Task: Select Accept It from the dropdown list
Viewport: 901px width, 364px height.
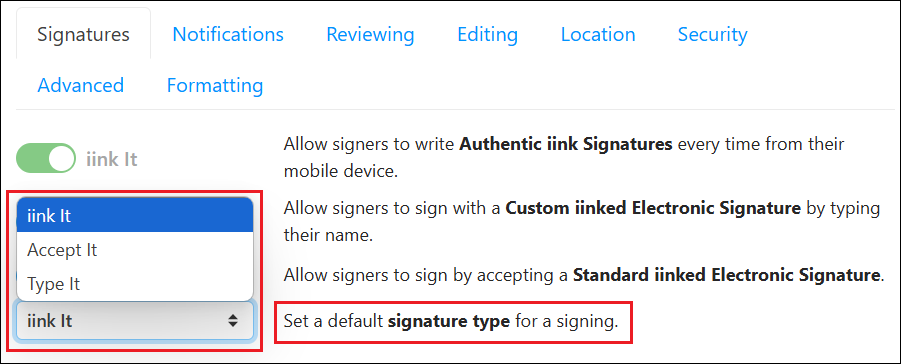Action: point(135,250)
